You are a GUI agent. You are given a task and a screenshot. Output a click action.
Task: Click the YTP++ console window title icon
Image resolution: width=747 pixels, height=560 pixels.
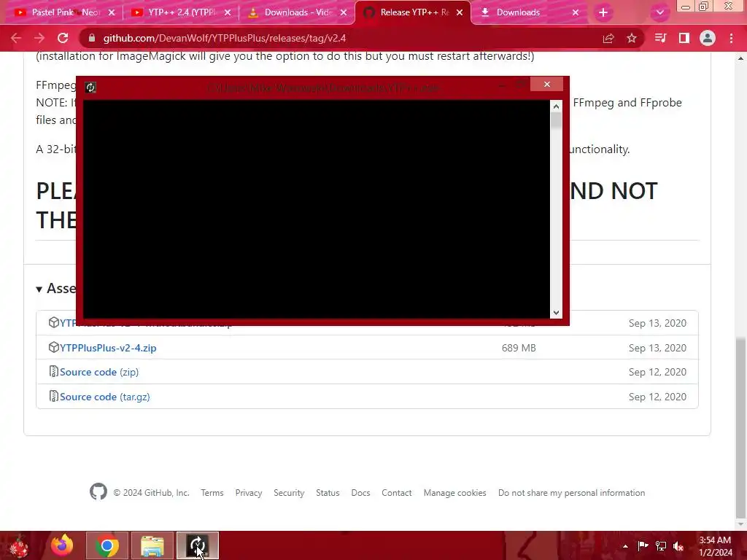pyautogui.click(x=90, y=87)
